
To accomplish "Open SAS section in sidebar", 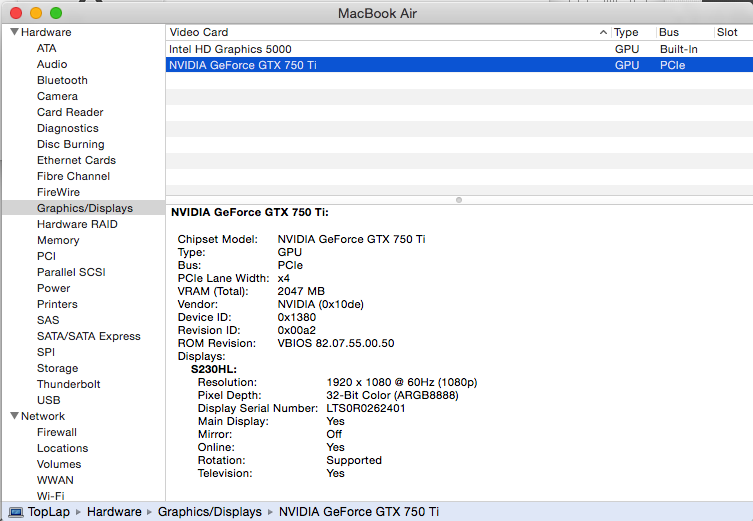I will pyautogui.click(x=48, y=320).
